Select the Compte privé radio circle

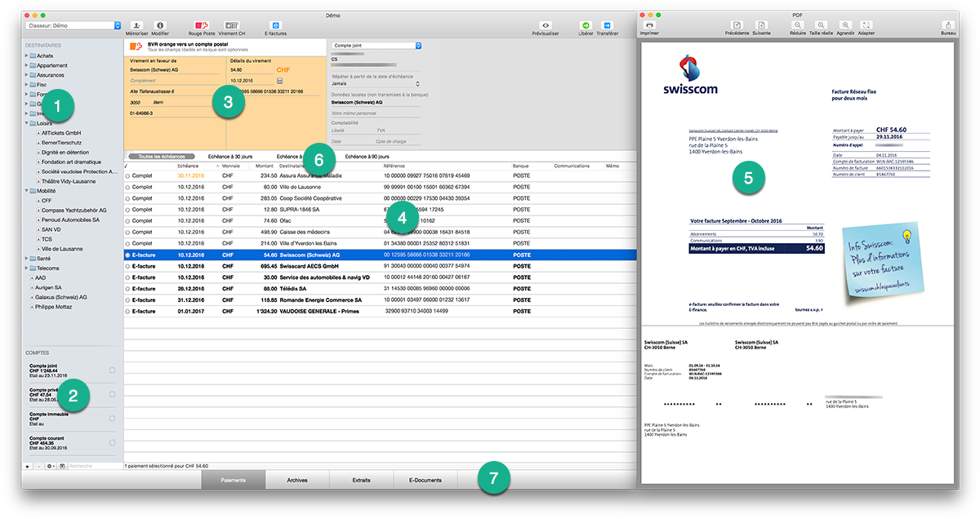[x=112, y=394]
